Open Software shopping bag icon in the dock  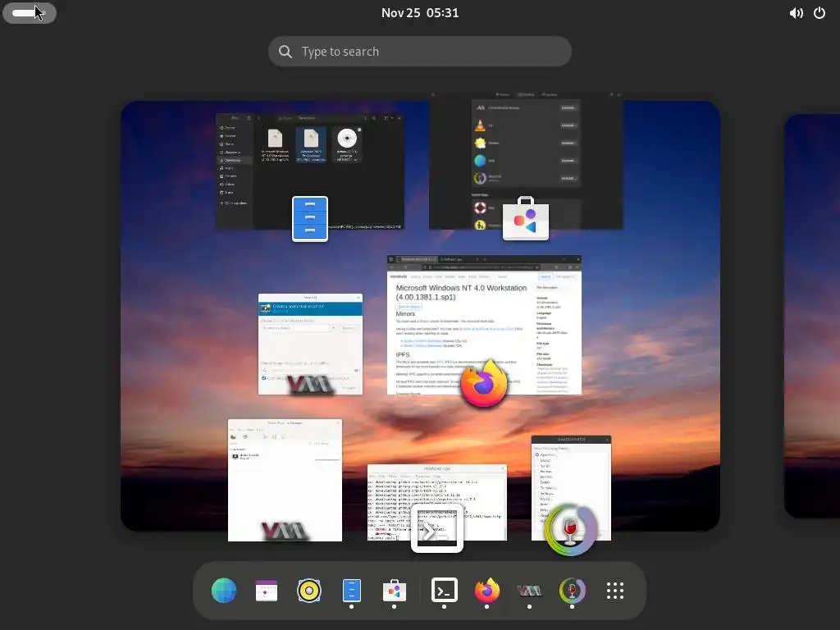click(395, 591)
